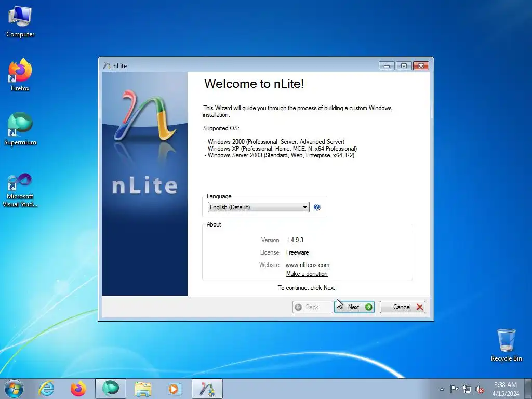Close the nLite window
532x399 pixels.
421,65
